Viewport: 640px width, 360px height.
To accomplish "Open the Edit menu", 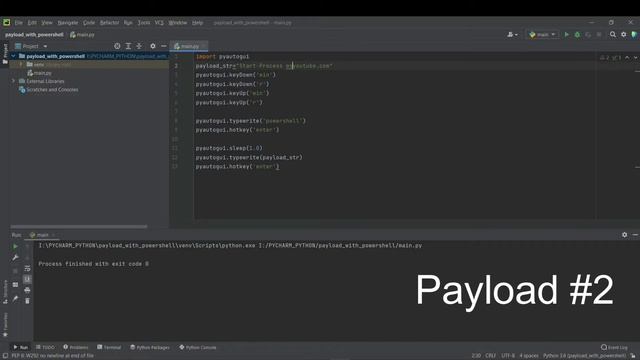I will tap(32, 23).
